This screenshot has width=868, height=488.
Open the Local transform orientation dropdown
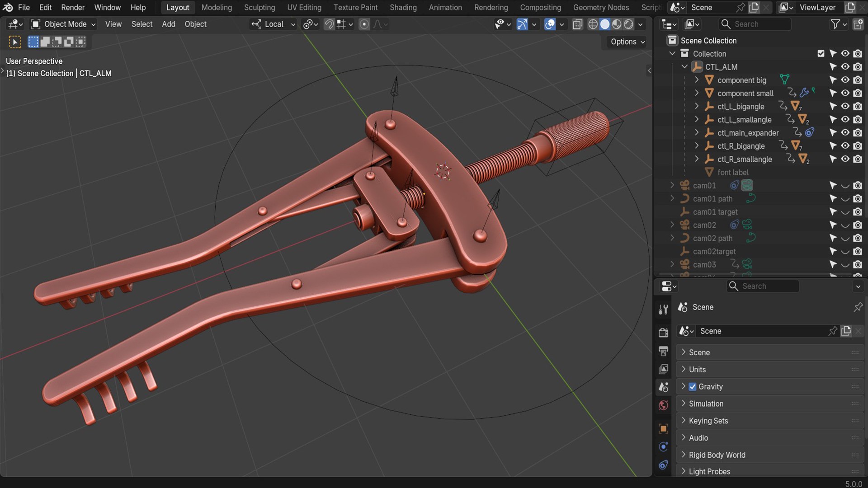click(274, 24)
